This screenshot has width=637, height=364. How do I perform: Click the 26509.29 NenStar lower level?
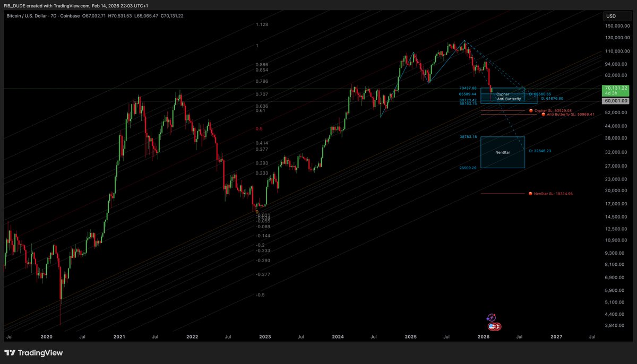[x=468, y=168]
